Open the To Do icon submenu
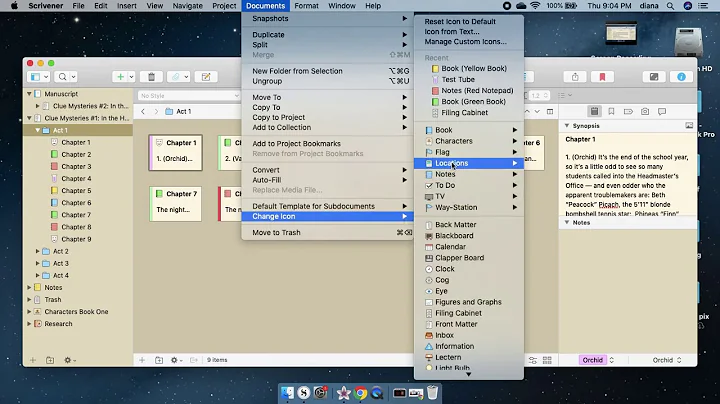This screenshot has height=404, width=720. click(469, 185)
